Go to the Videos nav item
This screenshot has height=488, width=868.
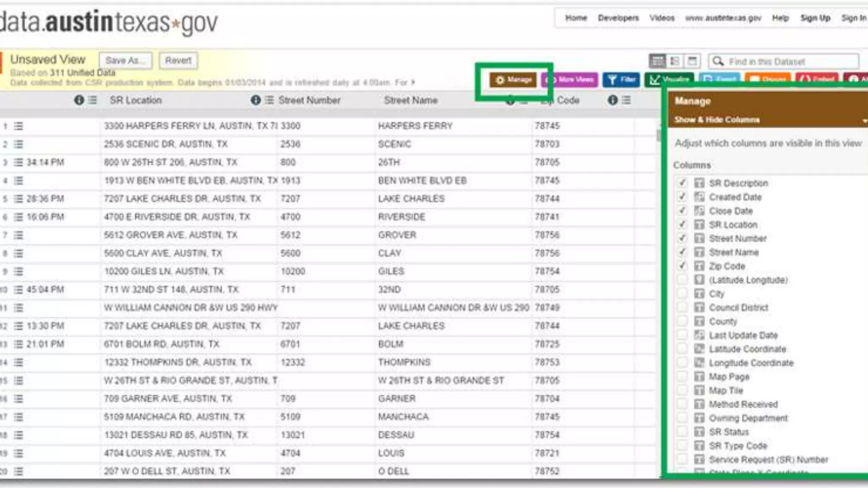(662, 18)
